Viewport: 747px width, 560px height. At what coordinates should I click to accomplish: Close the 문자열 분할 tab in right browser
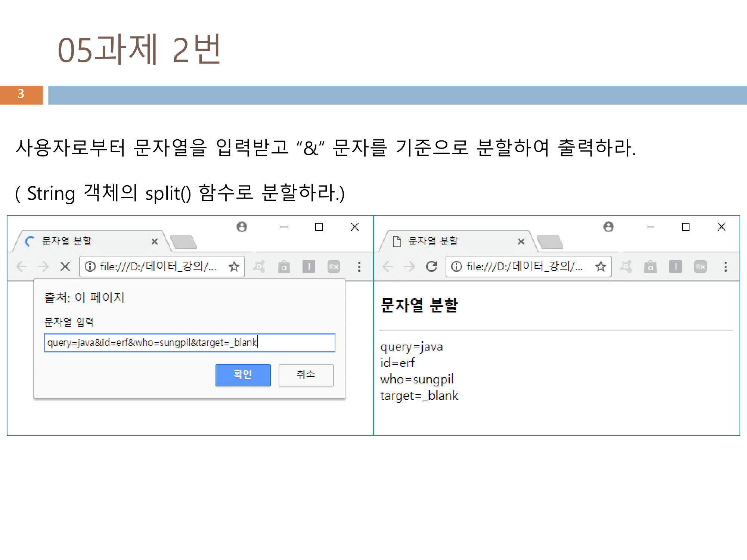pos(521,242)
